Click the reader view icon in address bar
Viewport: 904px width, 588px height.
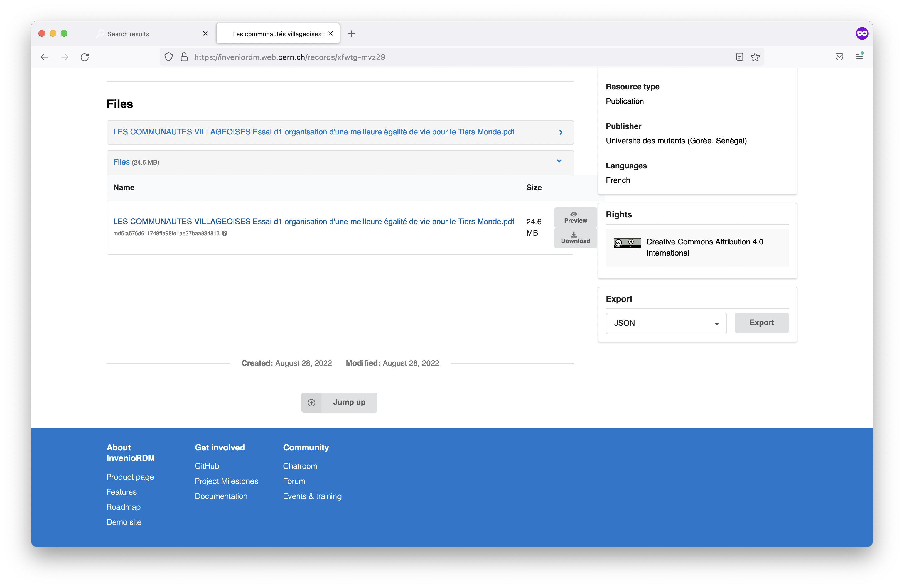pos(739,57)
